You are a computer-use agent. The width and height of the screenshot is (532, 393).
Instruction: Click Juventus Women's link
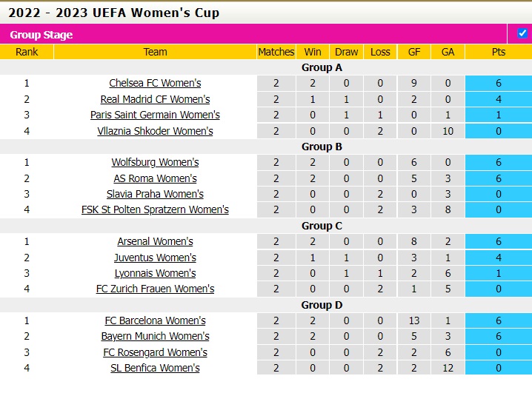[x=155, y=258]
